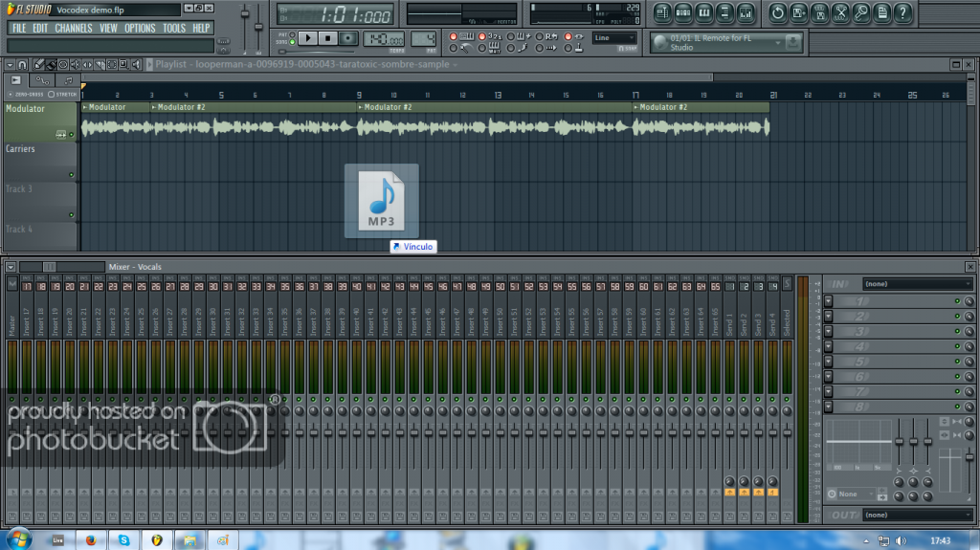980x550 pixels.
Task: Toggle the Record button in transport
Action: pos(348,38)
